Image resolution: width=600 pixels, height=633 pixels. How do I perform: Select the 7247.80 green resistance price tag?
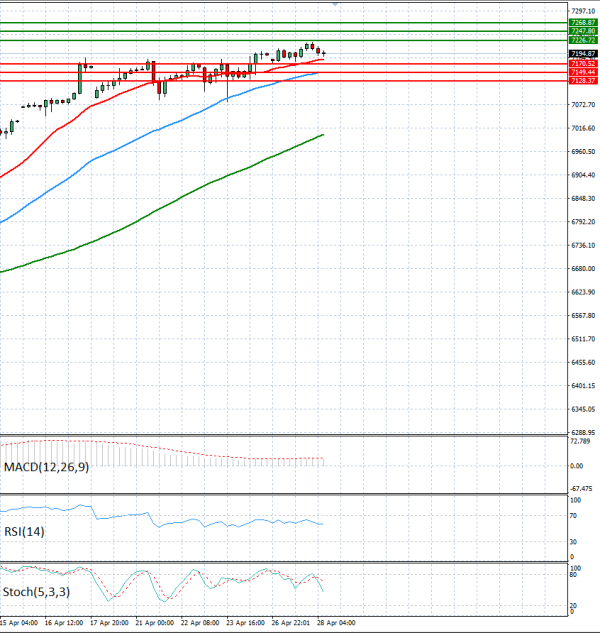click(x=582, y=31)
